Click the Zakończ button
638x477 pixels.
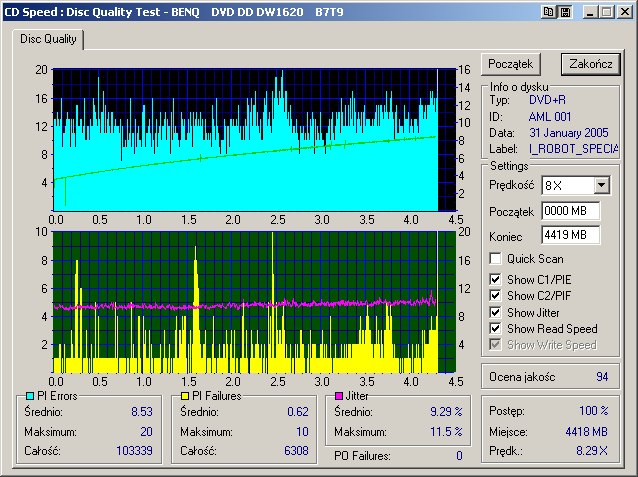click(x=591, y=64)
